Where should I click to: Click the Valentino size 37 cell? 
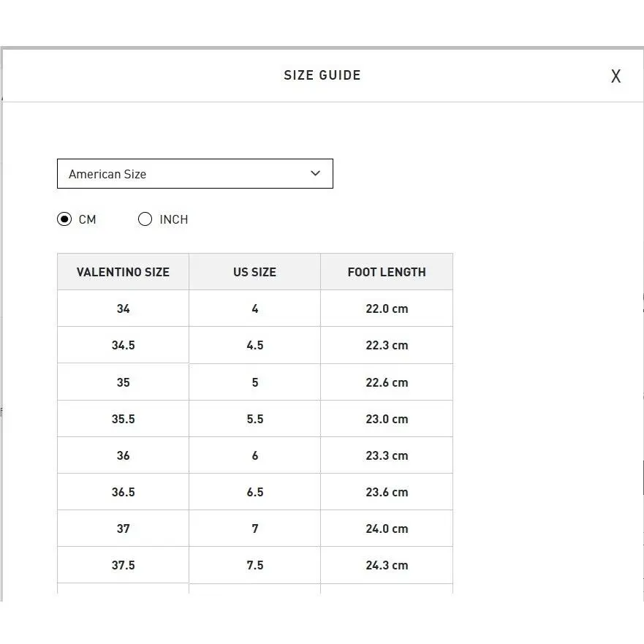click(x=124, y=529)
